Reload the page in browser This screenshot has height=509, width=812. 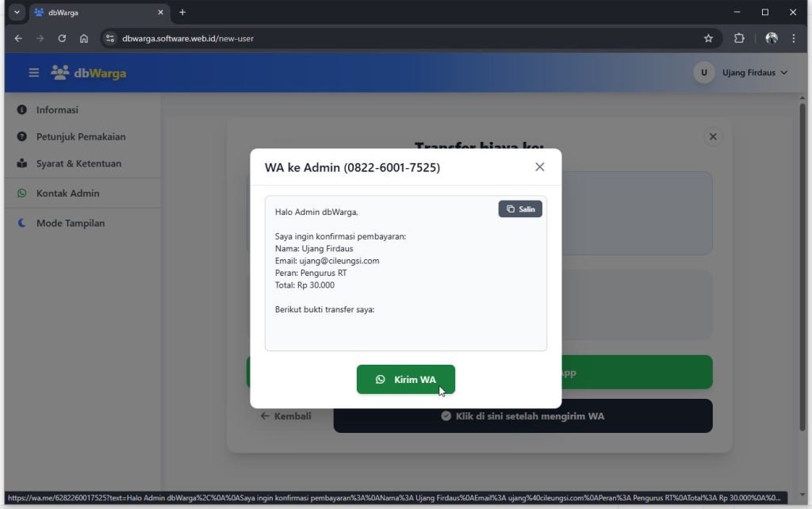pos(62,38)
